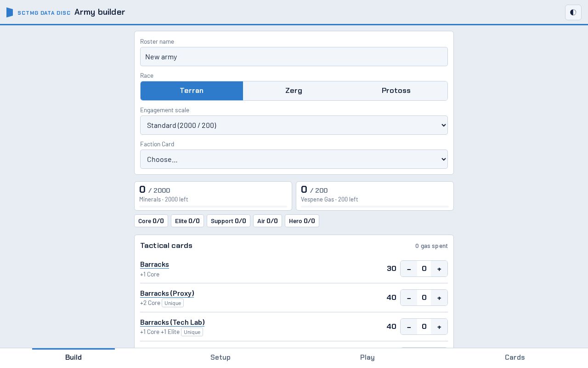Increase Barracks (Tech Lab) count
The width and height of the screenshot is (588, 368).
pos(439,327)
